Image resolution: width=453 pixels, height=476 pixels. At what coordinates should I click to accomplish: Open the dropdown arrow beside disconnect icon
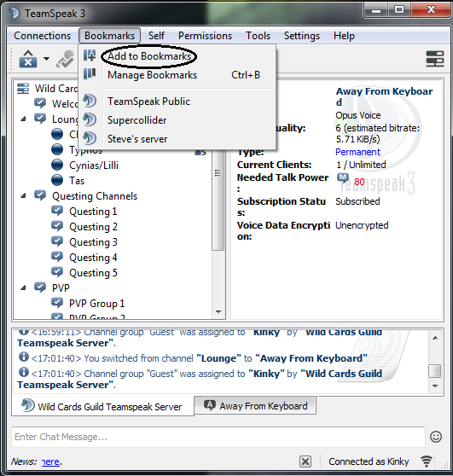pyautogui.click(x=46, y=58)
